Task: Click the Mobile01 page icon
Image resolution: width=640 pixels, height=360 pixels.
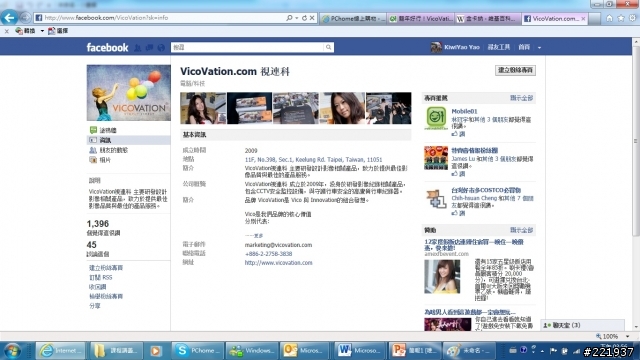Action: tap(436, 118)
